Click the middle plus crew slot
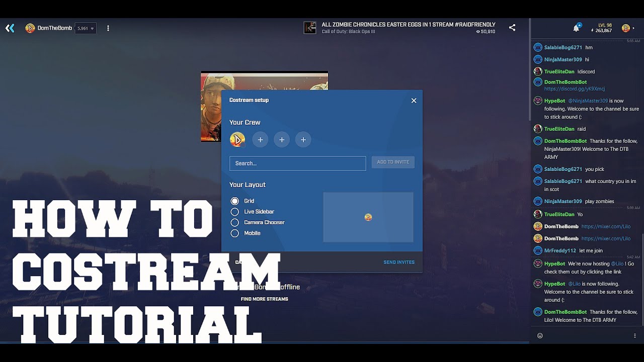 pos(282,140)
